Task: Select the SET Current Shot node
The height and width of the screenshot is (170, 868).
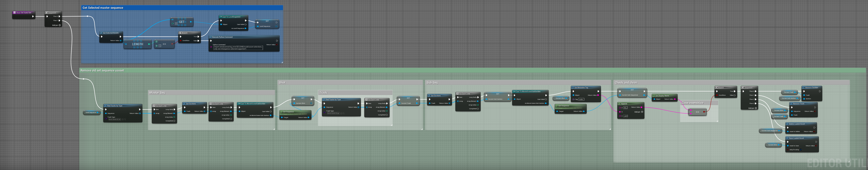Action: [303, 101]
